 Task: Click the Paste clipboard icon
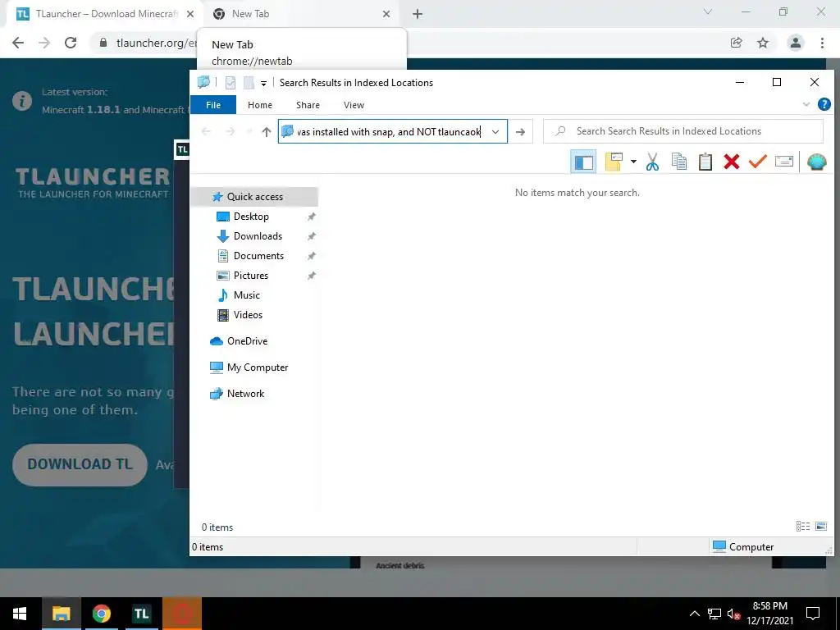pos(705,162)
